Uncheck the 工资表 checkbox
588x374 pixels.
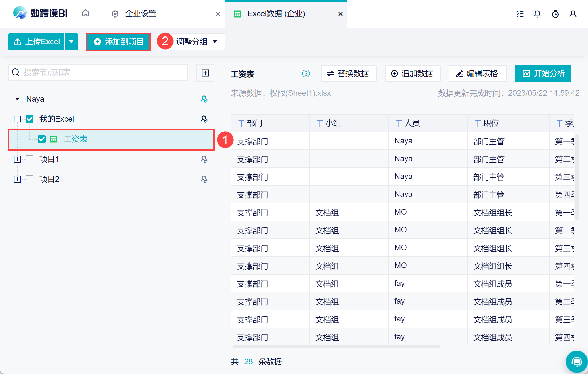click(x=42, y=139)
